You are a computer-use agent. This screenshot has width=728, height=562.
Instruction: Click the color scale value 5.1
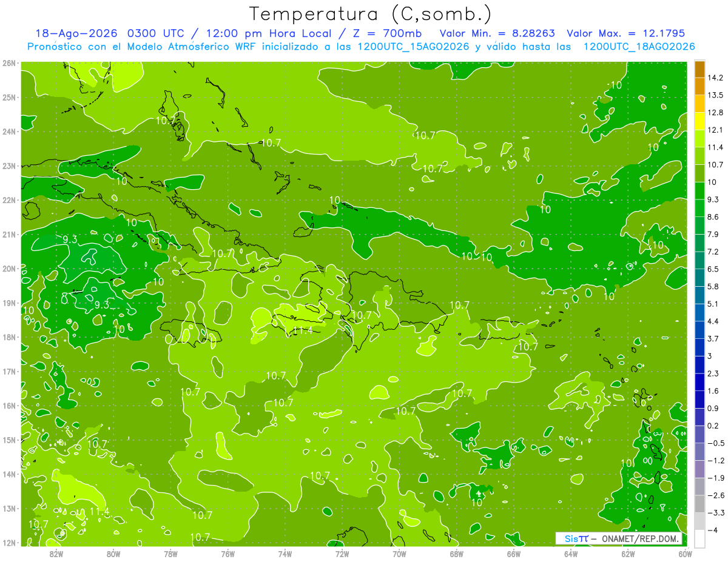point(713,304)
